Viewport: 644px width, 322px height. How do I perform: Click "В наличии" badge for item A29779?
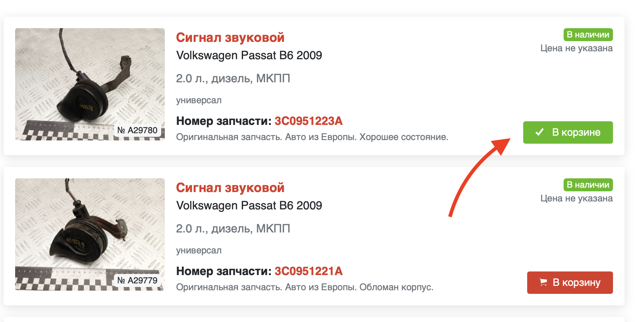[x=588, y=185]
